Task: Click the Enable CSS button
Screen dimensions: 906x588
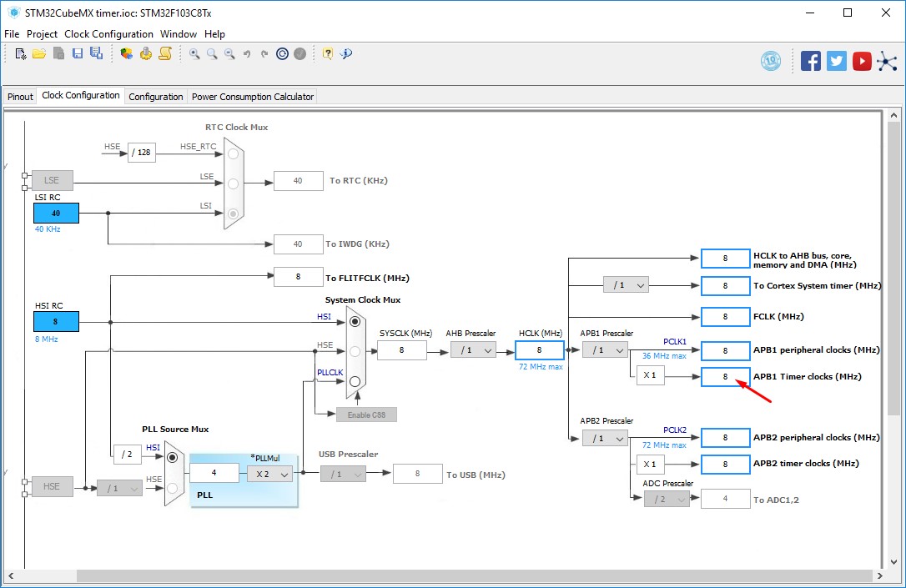Action: point(366,415)
